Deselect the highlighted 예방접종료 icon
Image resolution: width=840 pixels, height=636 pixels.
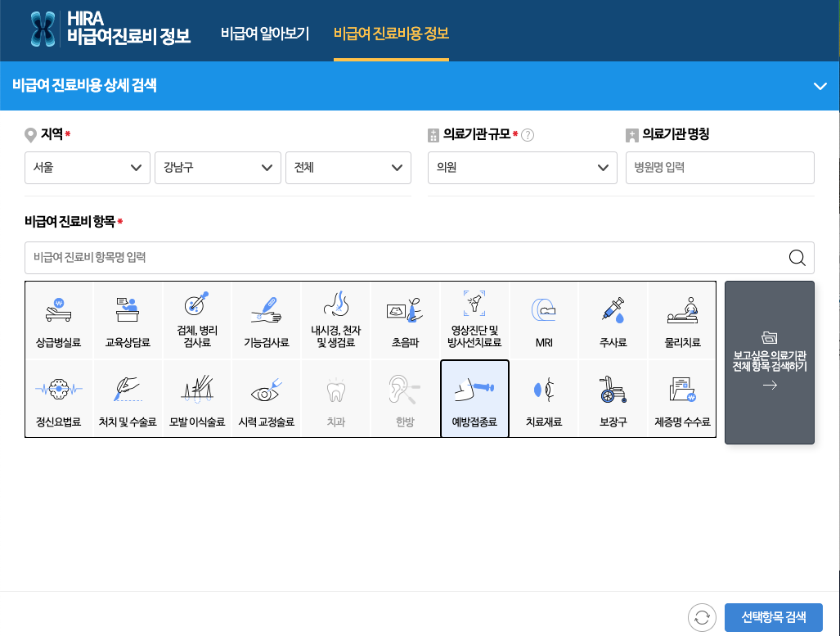pos(474,398)
